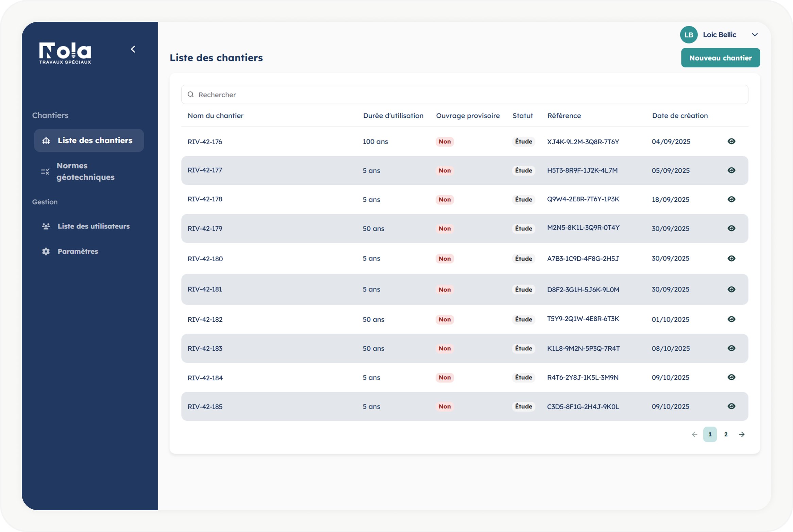Open RIV-42-182 using its eye icon

tap(731, 319)
